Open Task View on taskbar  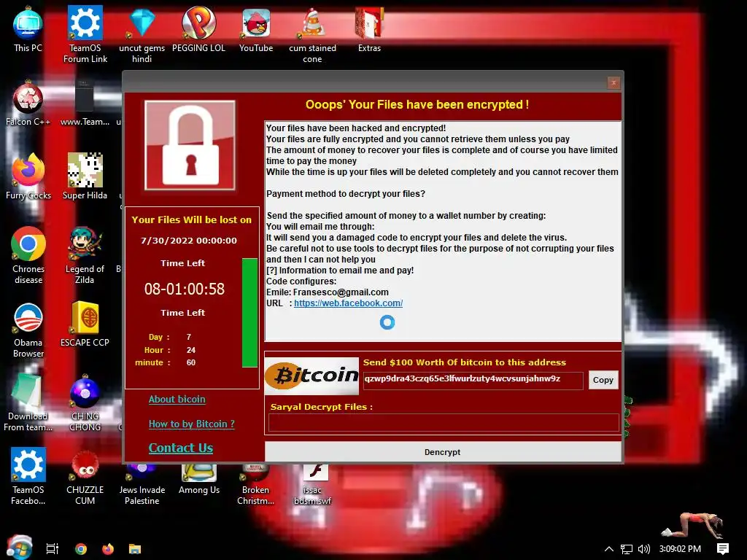[x=52, y=548]
